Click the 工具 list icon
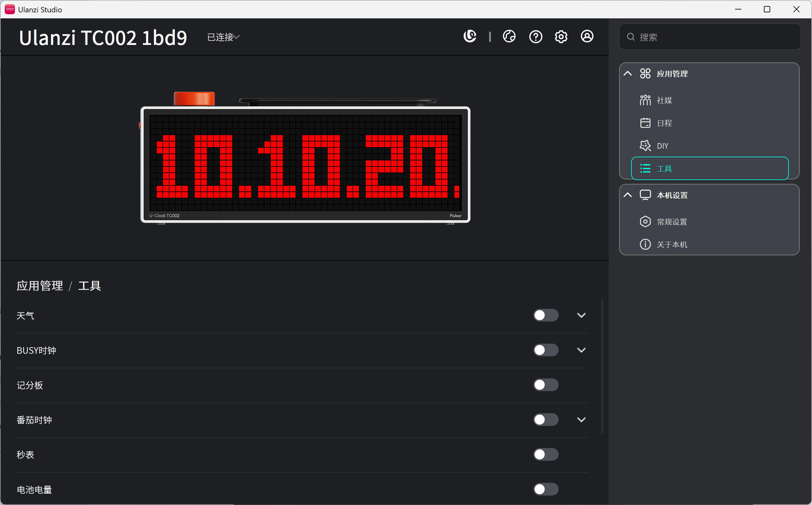Viewport: 812px width, 505px height. [x=645, y=168]
